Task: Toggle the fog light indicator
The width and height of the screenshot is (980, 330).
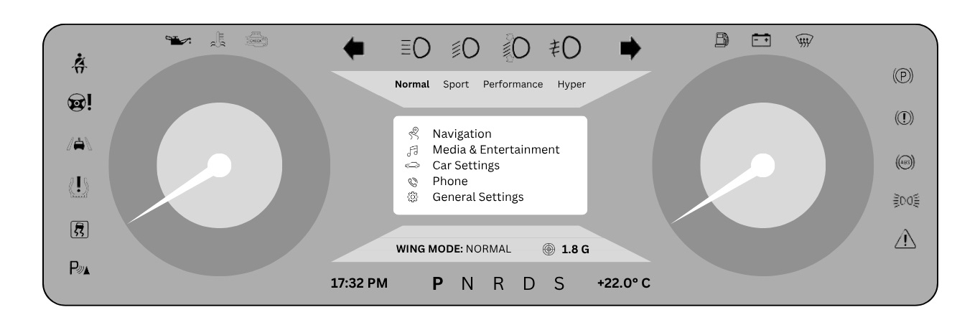Action: pos(566,48)
